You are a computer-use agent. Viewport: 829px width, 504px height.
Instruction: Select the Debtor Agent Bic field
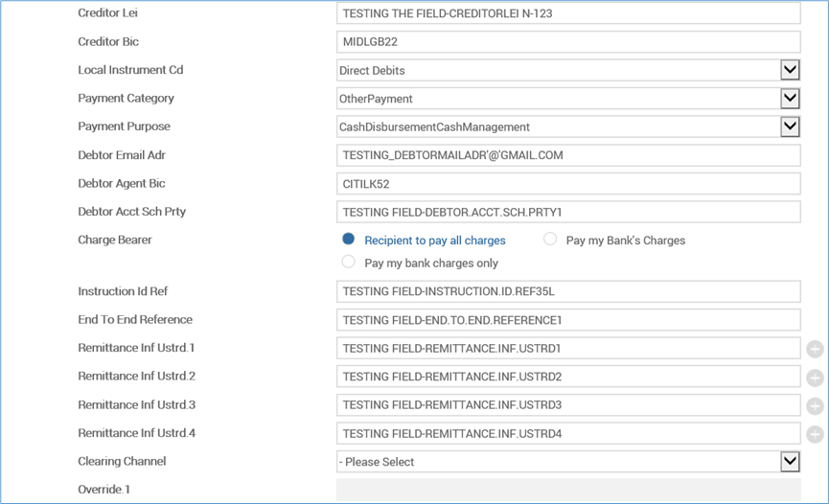tap(568, 183)
